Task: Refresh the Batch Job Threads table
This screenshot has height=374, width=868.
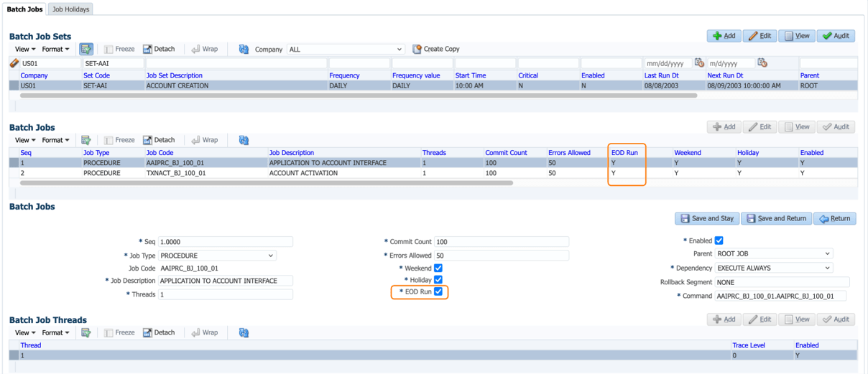Action: 244,332
